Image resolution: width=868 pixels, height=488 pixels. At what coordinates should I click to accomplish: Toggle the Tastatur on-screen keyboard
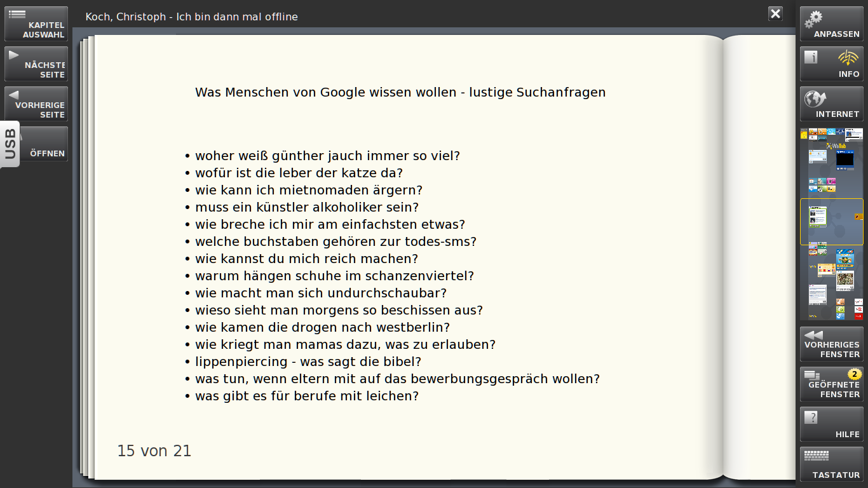click(831, 464)
